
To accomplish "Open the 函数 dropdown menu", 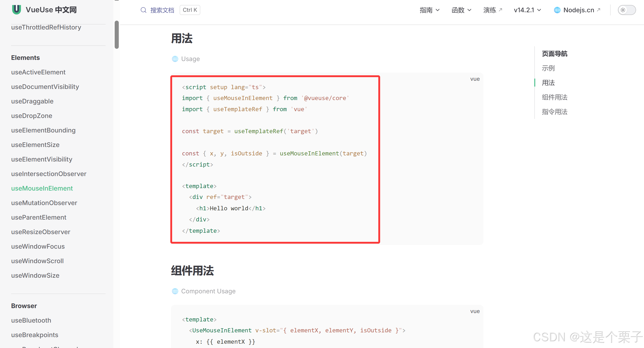I will [461, 10].
